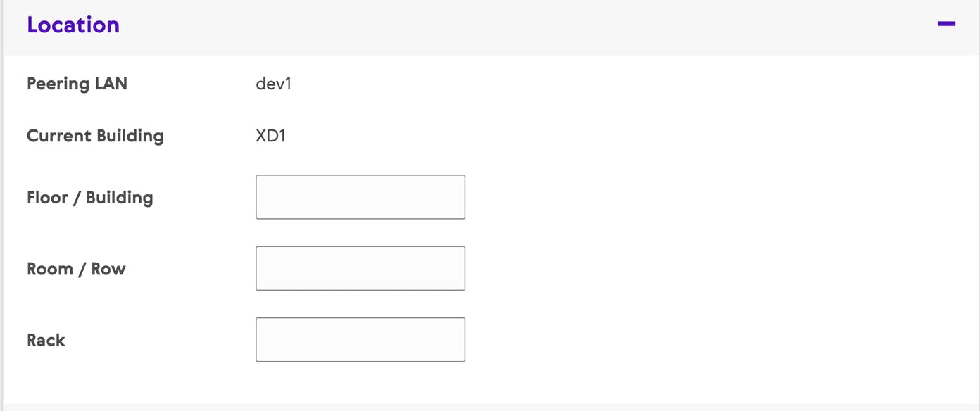Click the word Room in Room / Row
Screen dimensions: 980x411
pyautogui.click(x=49, y=269)
